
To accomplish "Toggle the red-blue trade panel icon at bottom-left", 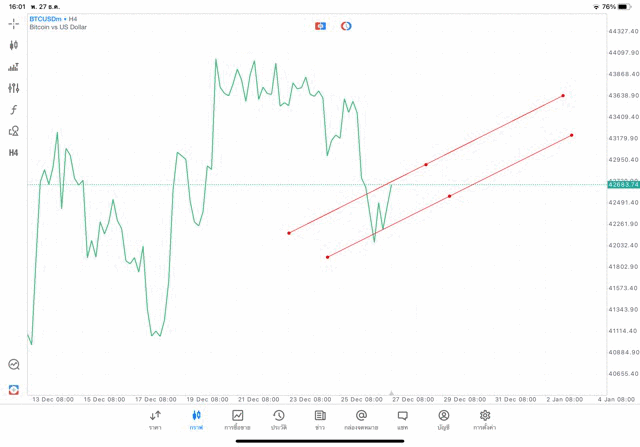I will 14,389.
